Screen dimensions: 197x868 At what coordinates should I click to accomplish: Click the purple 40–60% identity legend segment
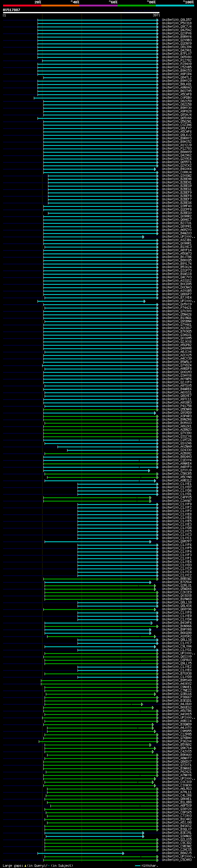99,6
